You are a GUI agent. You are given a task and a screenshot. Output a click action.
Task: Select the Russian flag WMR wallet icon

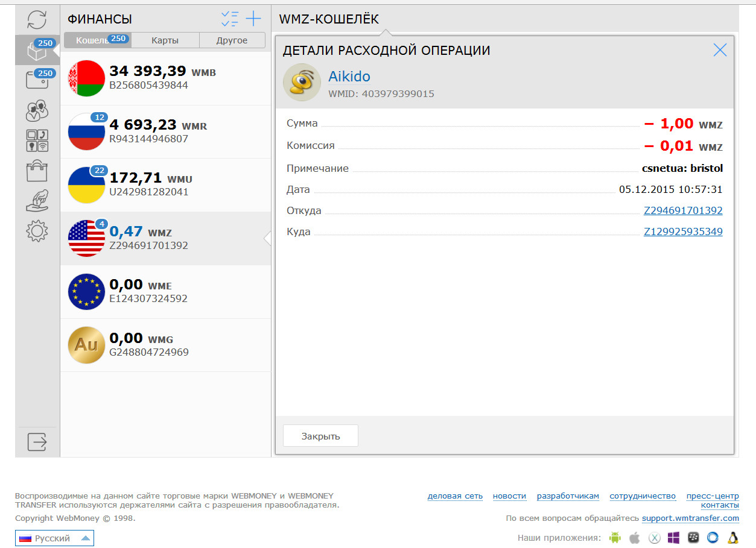(86, 131)
